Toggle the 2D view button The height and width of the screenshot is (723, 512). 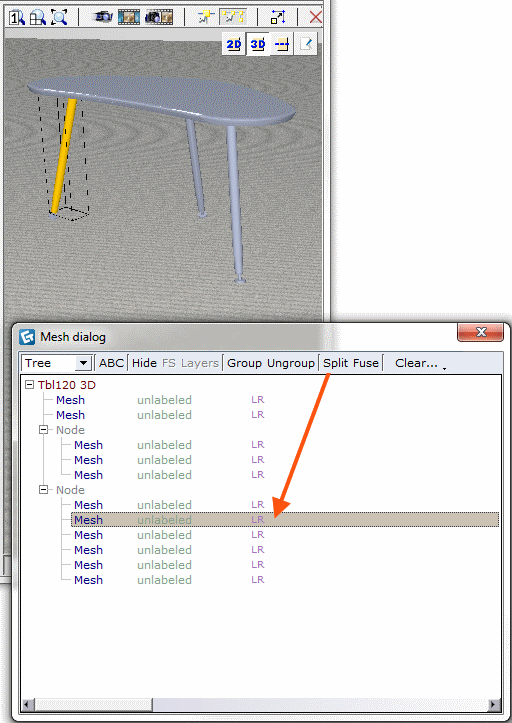pos(234,44)
